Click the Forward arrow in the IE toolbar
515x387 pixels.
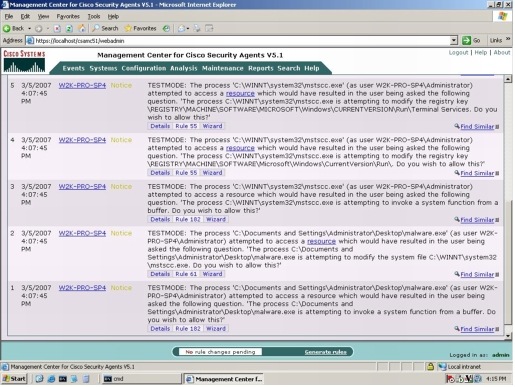[39, 29]
